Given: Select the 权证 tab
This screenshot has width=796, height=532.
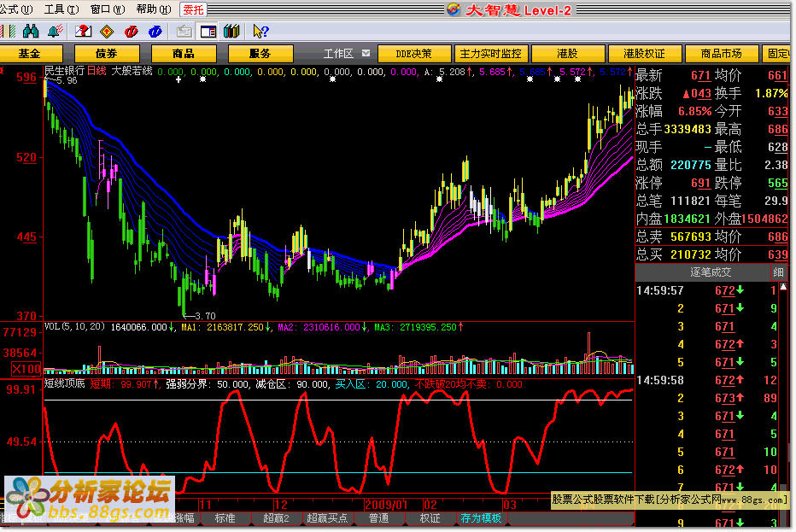Looking at the screenshot, I should click(430, 518).
